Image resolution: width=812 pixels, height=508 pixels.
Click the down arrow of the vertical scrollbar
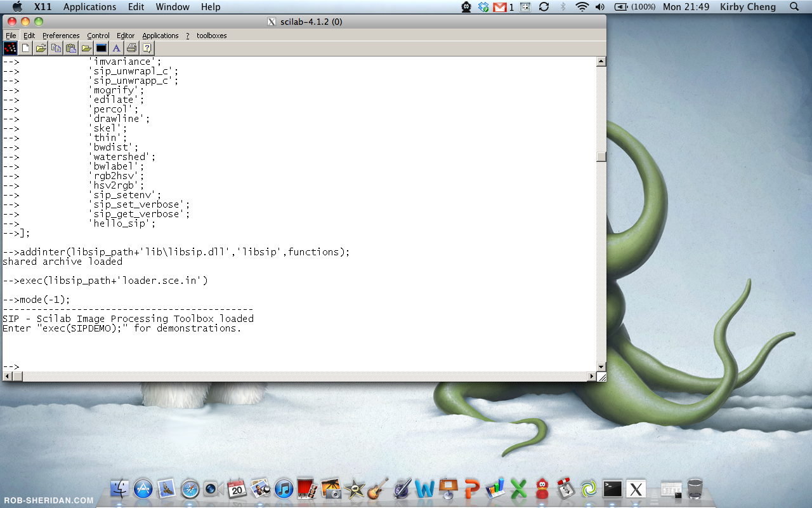[x=600, y=366]
